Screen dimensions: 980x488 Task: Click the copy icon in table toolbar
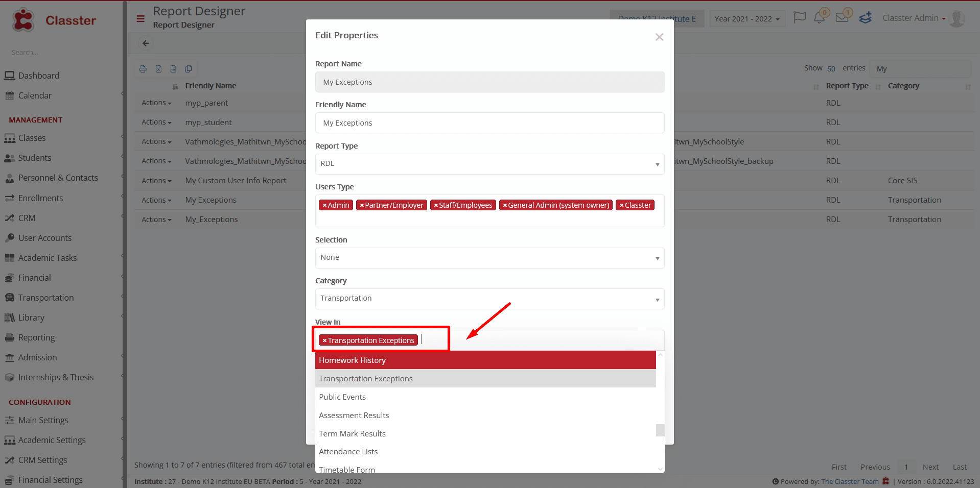click(189, 69)
